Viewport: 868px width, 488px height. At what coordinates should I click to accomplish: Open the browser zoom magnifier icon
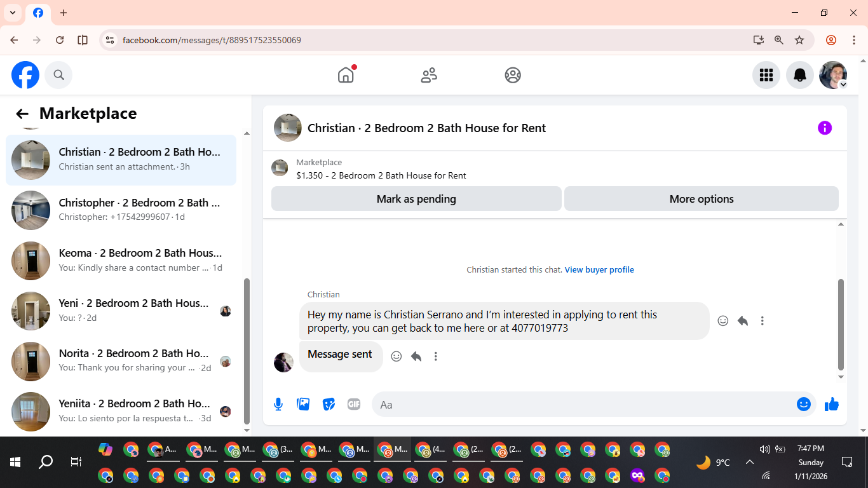coord(779,40)
